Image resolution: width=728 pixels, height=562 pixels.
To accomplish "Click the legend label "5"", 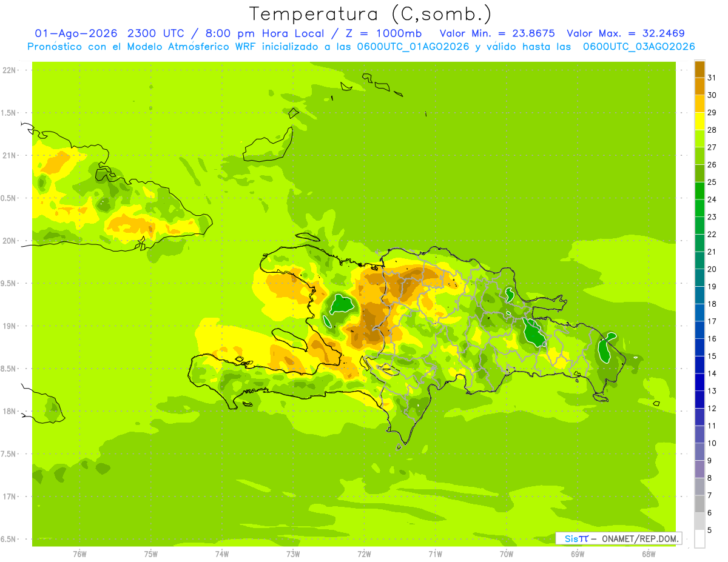I will click(710, 530).
